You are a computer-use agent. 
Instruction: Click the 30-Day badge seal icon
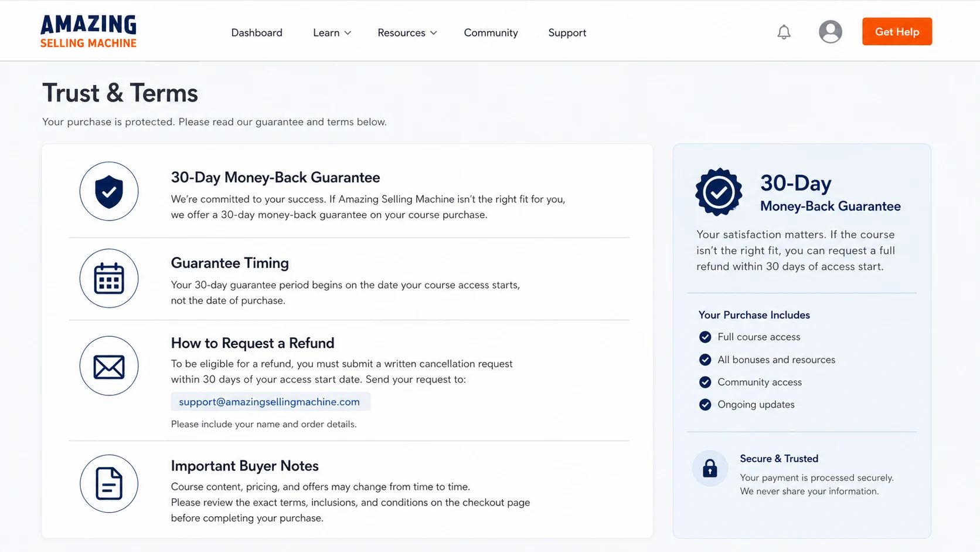[719, 192]
